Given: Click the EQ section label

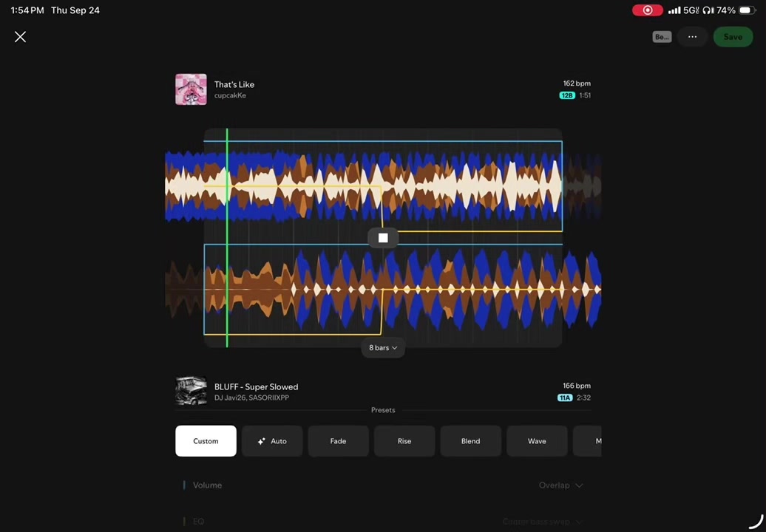Looking at the screenshot, I should (198, 522).
